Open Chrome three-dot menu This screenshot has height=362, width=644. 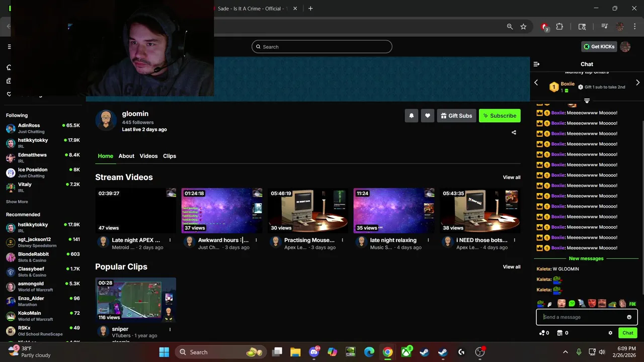(x=635, y=27)
